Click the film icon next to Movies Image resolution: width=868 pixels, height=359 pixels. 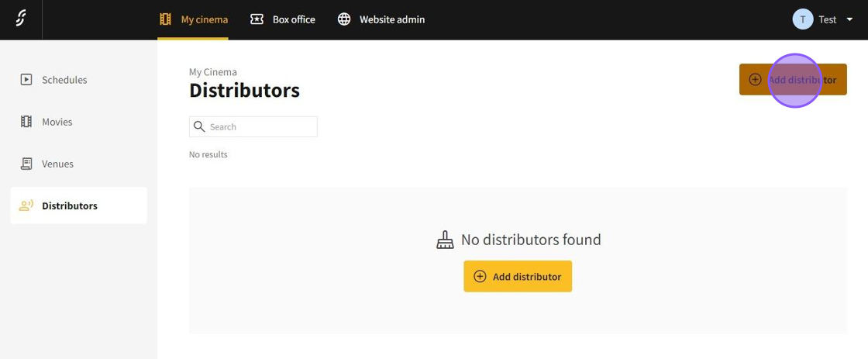point(26,122)
